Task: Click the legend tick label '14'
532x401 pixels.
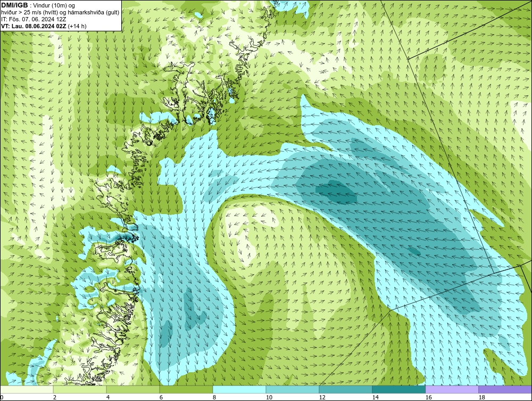Action: pos(375,397)
